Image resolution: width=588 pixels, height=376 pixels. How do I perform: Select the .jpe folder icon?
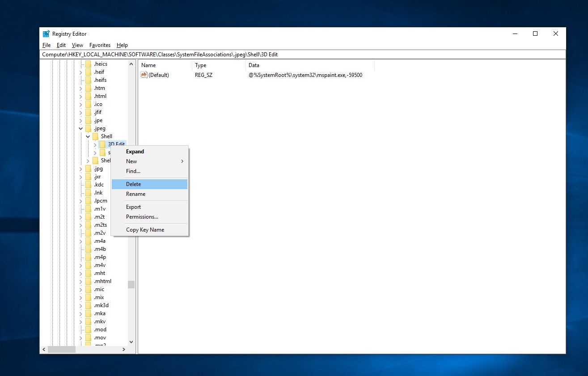click(88, 120)
